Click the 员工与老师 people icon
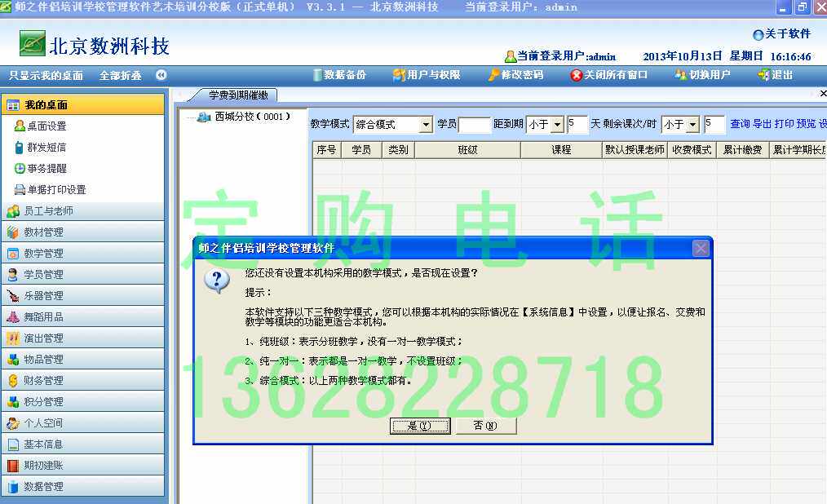Screen dimensions: 827x504 pos(13,211)
